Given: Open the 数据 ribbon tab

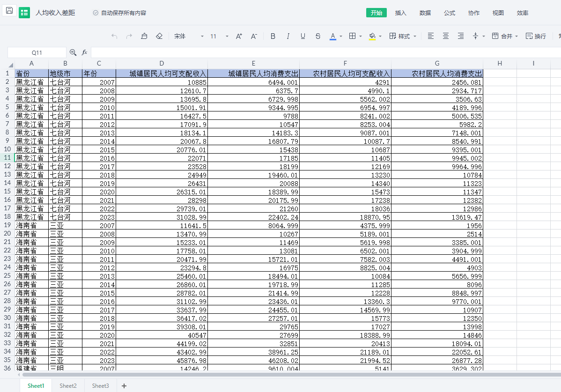Looking at the screenshot, I should click(x=425, y=13).
